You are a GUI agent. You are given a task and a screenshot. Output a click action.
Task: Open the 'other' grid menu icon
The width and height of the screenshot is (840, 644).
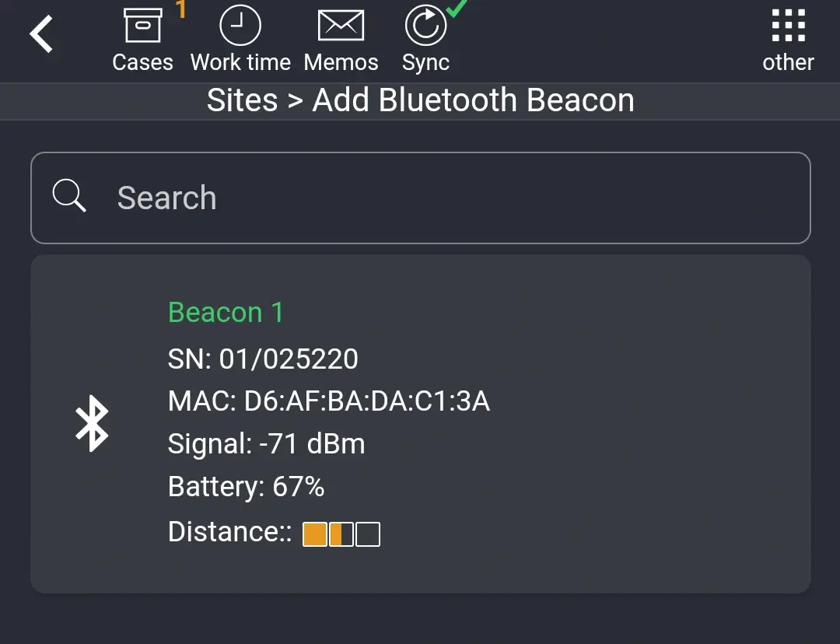788,25
